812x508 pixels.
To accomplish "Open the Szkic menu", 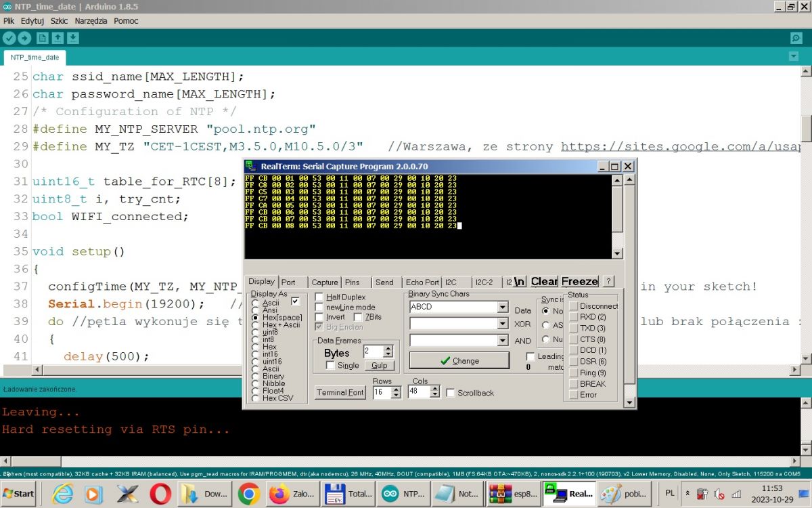I will (60, 21).
